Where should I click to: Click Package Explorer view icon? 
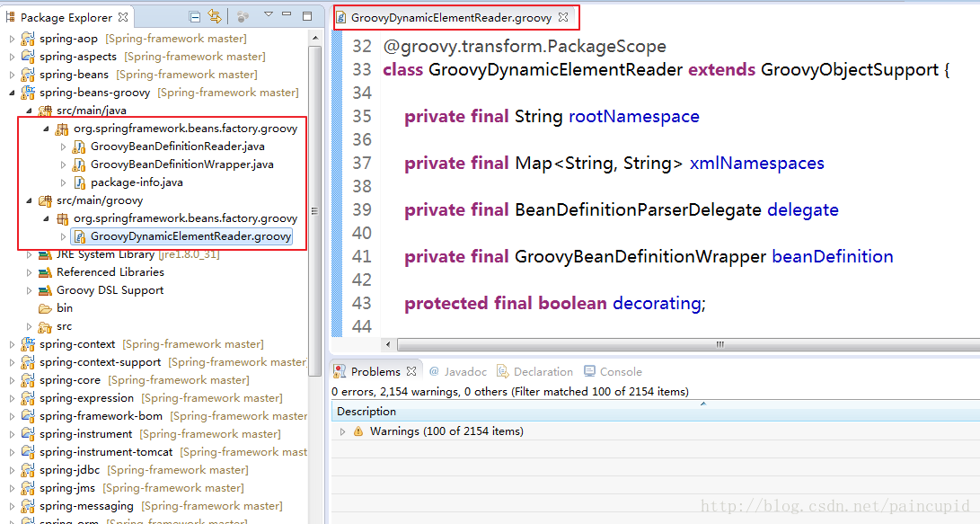(10, 17)
